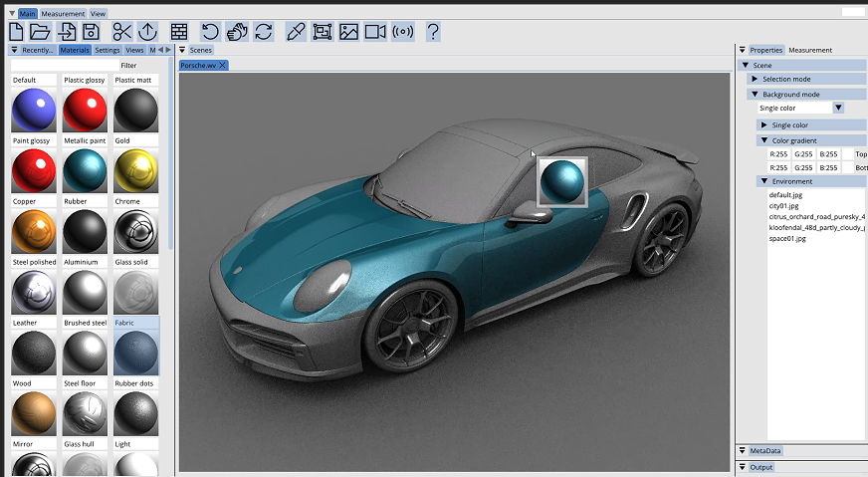Collapse the Environment section

click(x=763, y=181)
